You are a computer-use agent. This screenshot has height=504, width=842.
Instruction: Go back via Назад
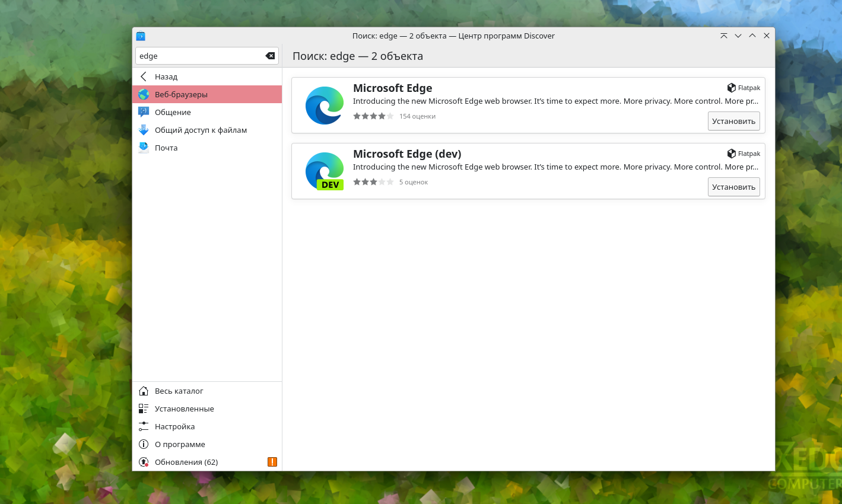[207, 76]
